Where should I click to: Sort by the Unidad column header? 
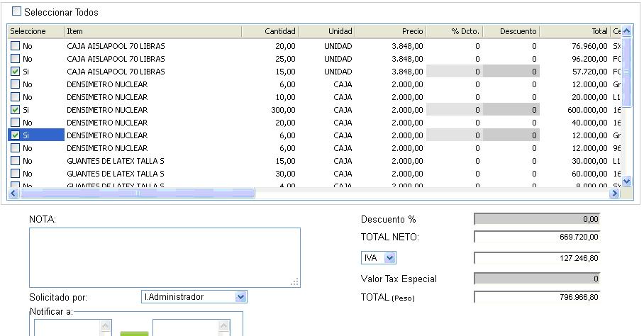[x=326, y=31]
